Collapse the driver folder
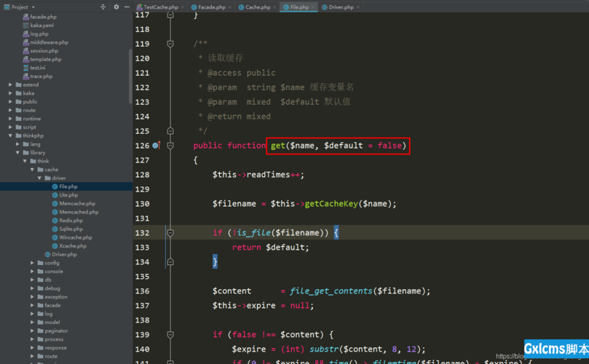This screenshot has width=589, height=364. pyautogui.click(x=39, y=178)
